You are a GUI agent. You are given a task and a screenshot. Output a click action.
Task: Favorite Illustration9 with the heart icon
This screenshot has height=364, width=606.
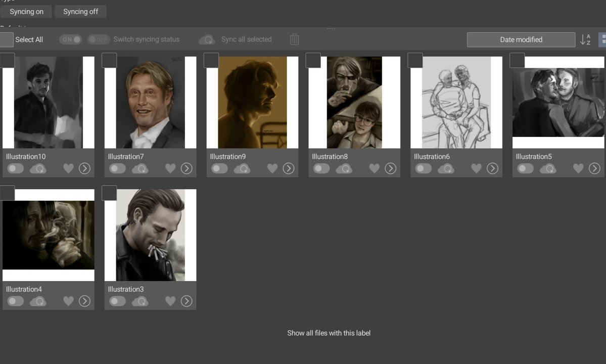click(x=272, y=168)
